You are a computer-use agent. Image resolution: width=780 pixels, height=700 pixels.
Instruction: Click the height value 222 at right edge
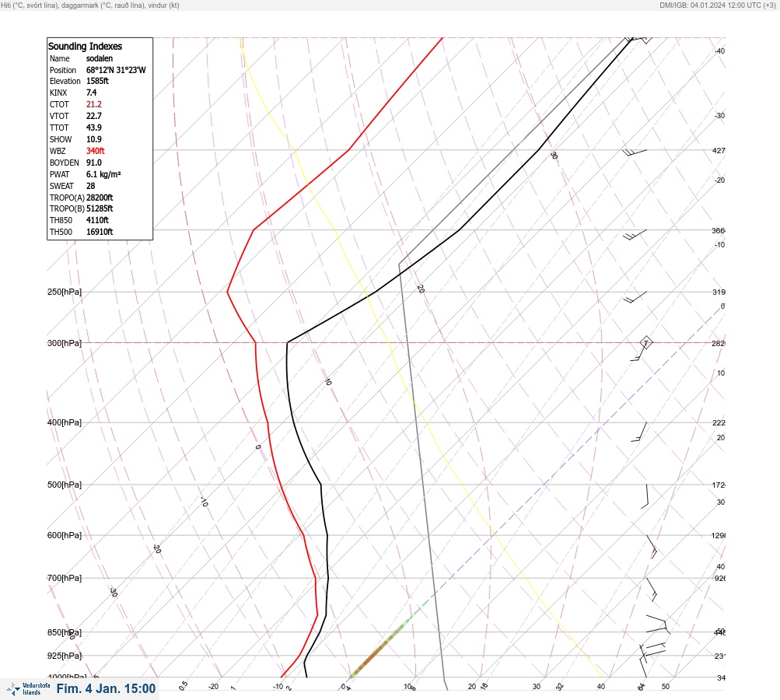point(719,423)
